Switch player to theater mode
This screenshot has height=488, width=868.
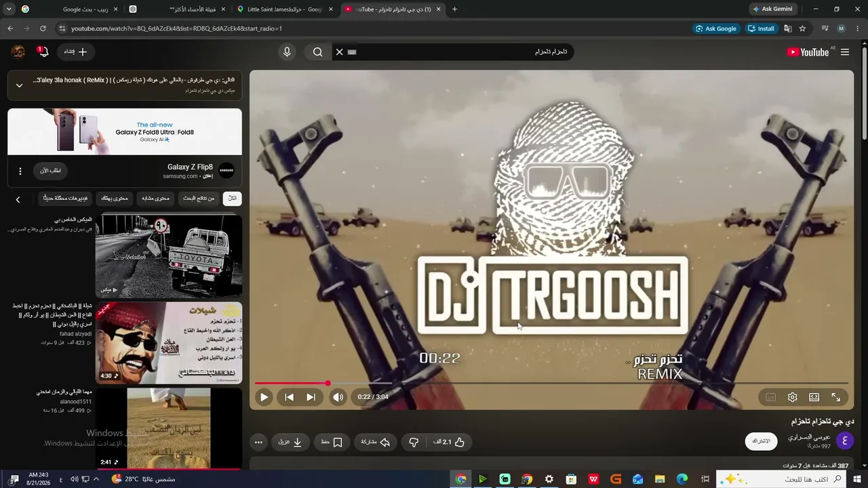[x=814, y=397]
